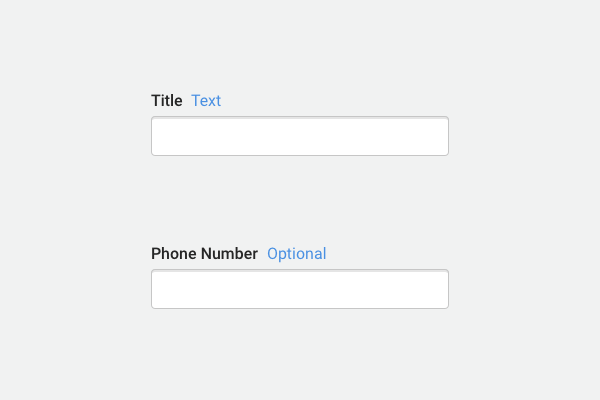Viewport: 600px width, 400px height.
Task: Focus the Phone Number input field
Action: pos(300,289)
